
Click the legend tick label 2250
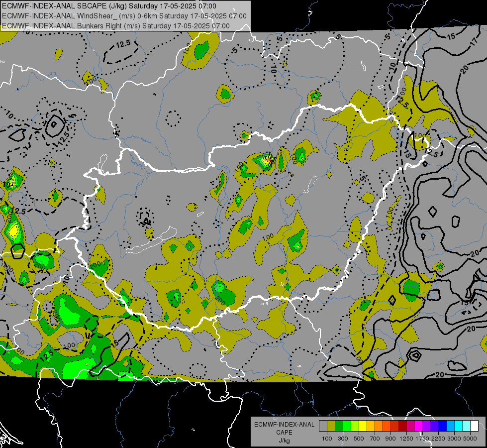[x=438, y=439]
